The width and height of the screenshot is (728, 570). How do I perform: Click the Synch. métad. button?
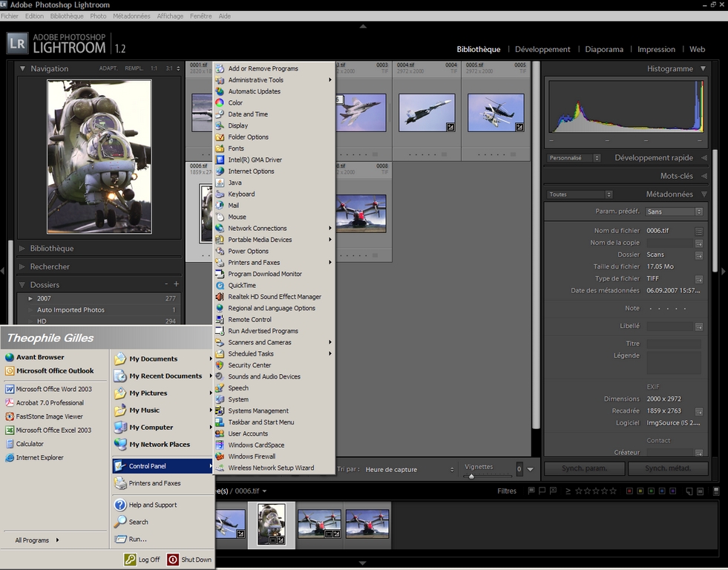(668, 468)
